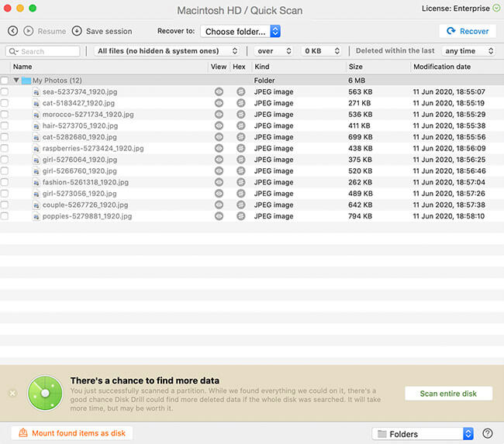Check the couple-5267726_1920.jpg checkbox

coord(4,205)
